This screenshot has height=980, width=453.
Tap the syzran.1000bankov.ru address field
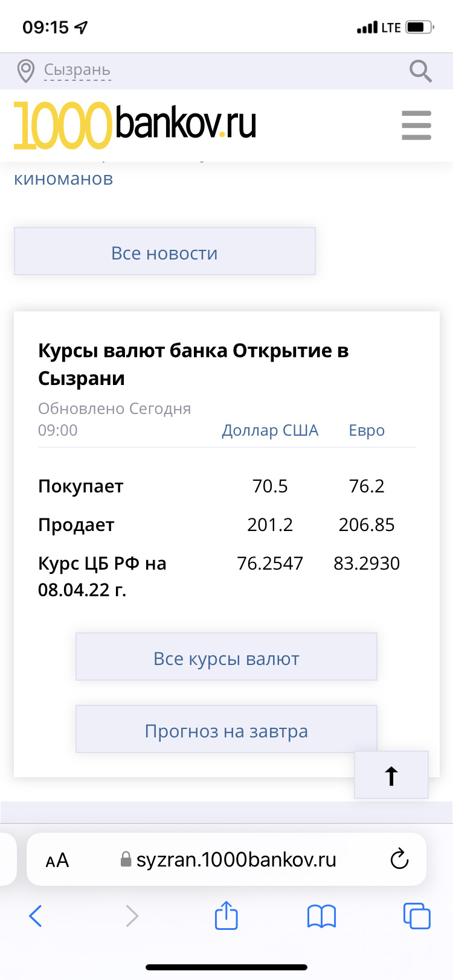click(x=236, y=859)
